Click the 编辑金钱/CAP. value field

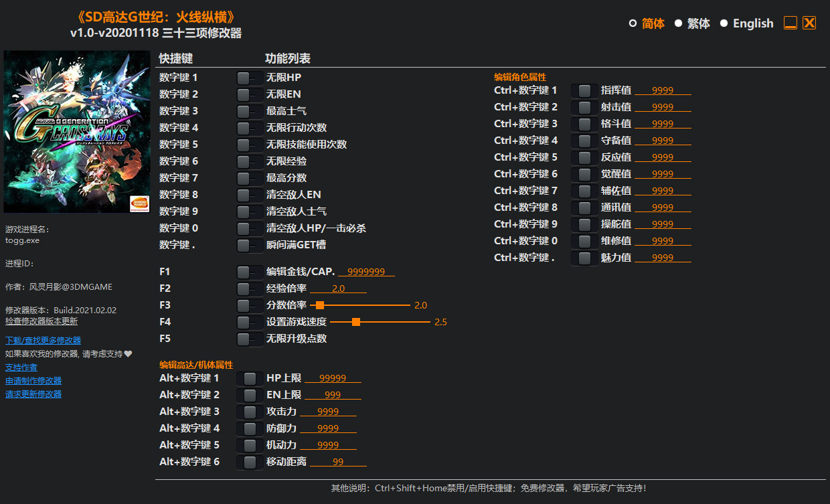(366, 272)
